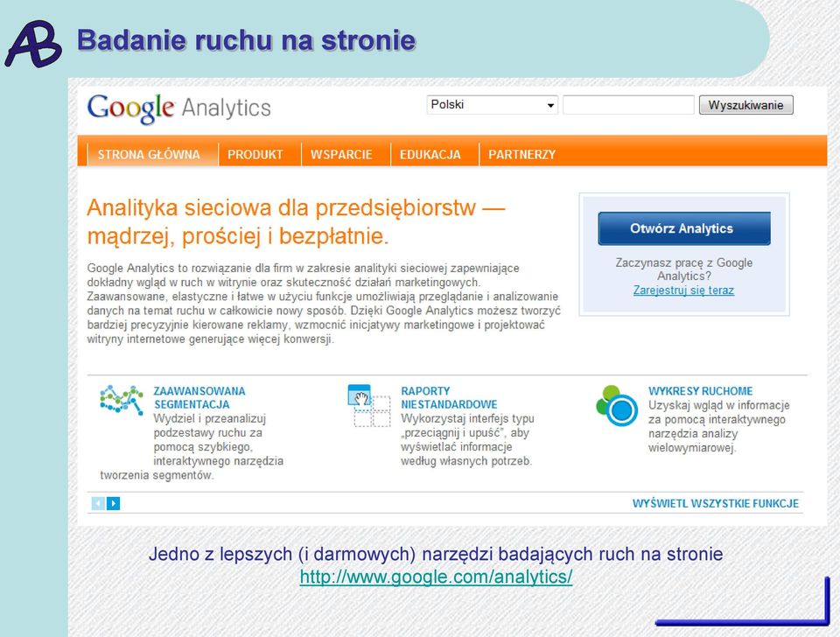Click the custom reports drag-and-drop icon
Viewport: 840px width, 637px height.
tap(369, 405)
